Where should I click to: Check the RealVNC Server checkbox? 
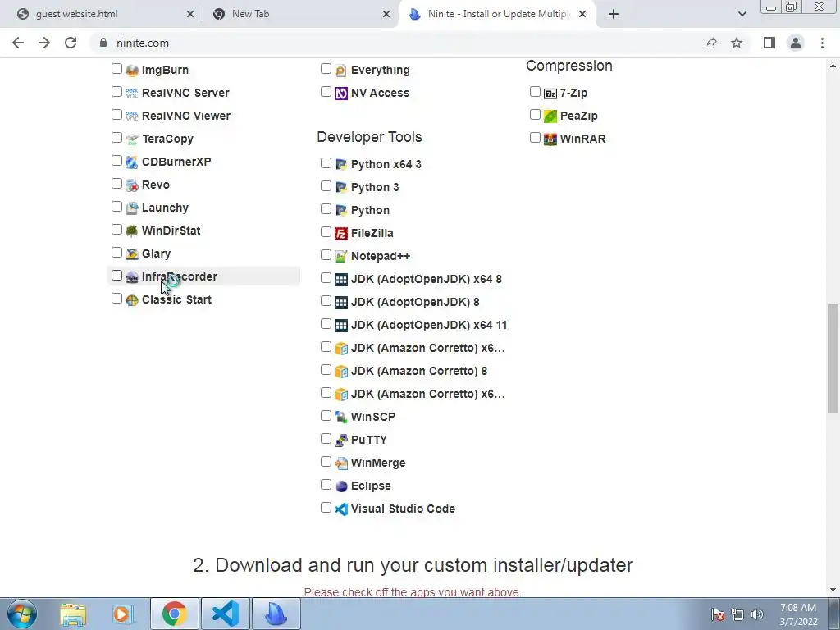pyautogui.click(x=116, y=92)
